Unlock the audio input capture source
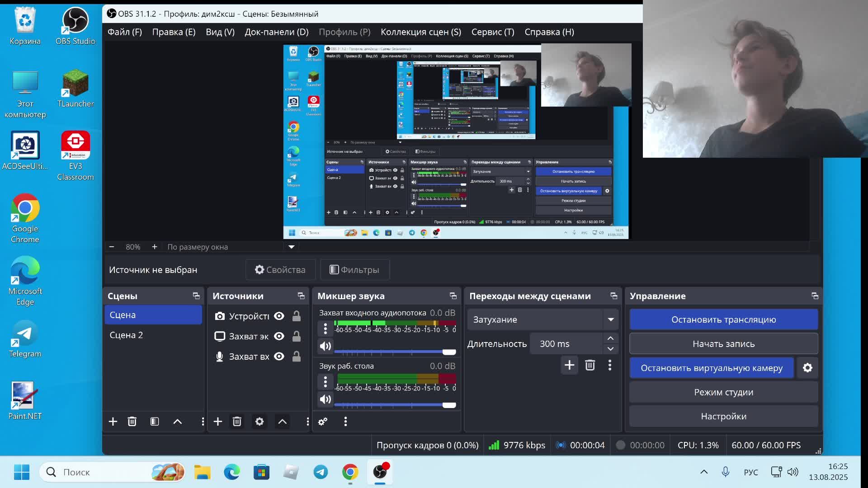The image size is (868, 488). coord(297,357)
